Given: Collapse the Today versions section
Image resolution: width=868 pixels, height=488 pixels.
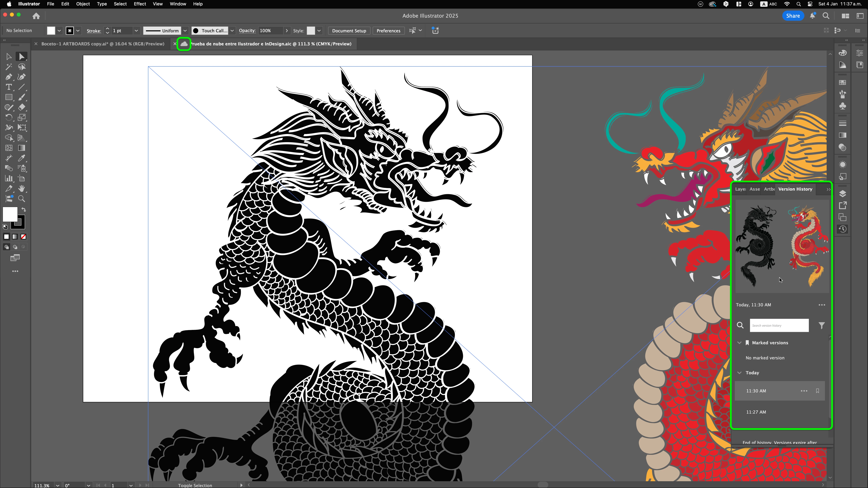Looking at the screenshot, I should pos(739,373).
